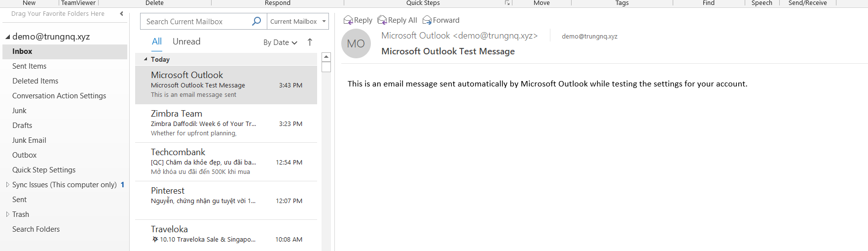Select the Microsoft Outlook Test Message email

226,85
